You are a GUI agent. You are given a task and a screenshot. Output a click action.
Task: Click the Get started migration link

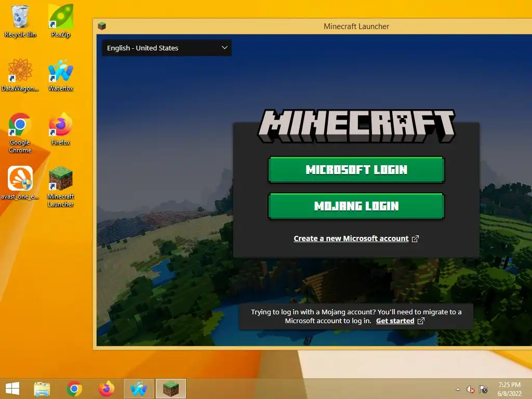(395, 321)
